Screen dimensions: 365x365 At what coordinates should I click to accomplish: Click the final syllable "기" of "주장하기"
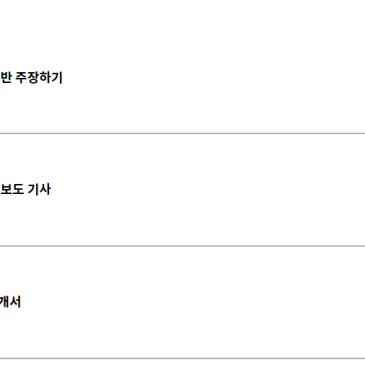[57, 78]
